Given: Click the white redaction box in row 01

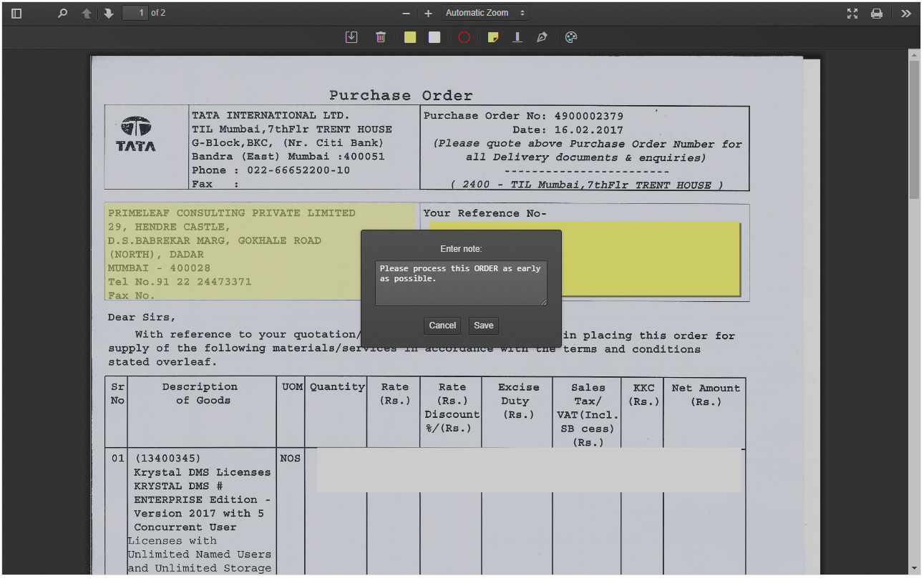Looking at the screenshot, I should (529, 470).
